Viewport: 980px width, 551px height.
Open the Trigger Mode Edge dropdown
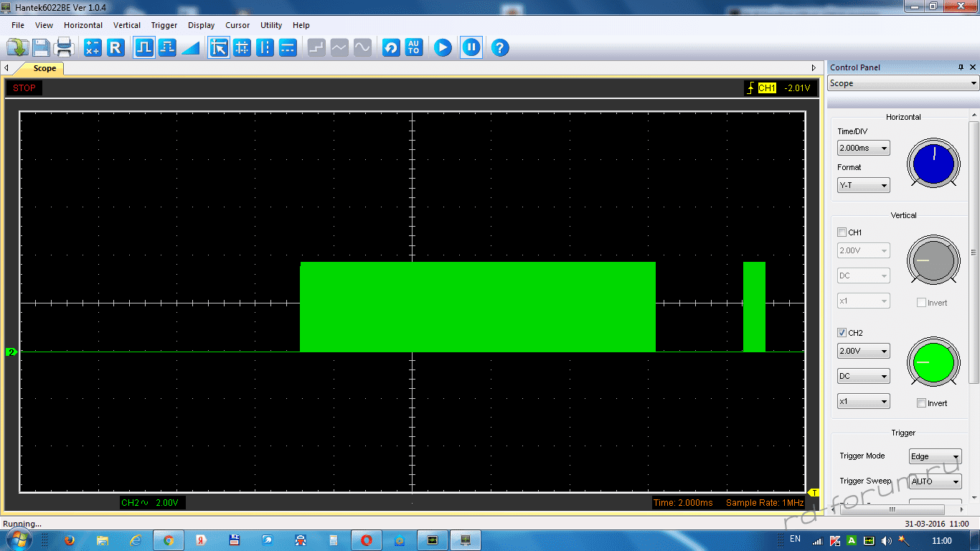click(935, 457)
